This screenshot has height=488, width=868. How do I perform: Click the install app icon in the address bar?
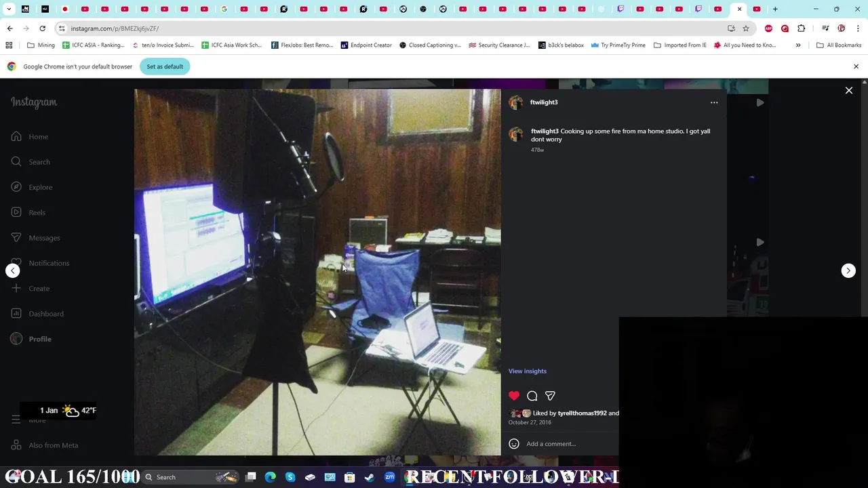coord(731,28)
